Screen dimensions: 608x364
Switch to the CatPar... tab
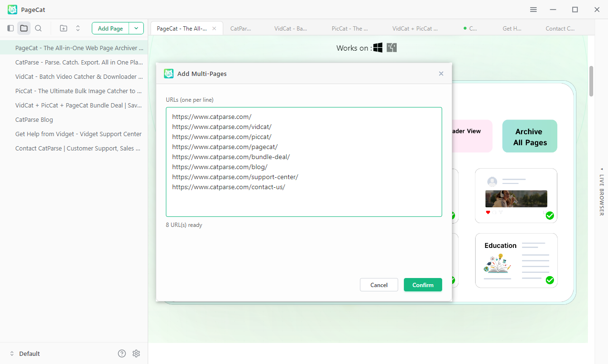click(240, 28)
